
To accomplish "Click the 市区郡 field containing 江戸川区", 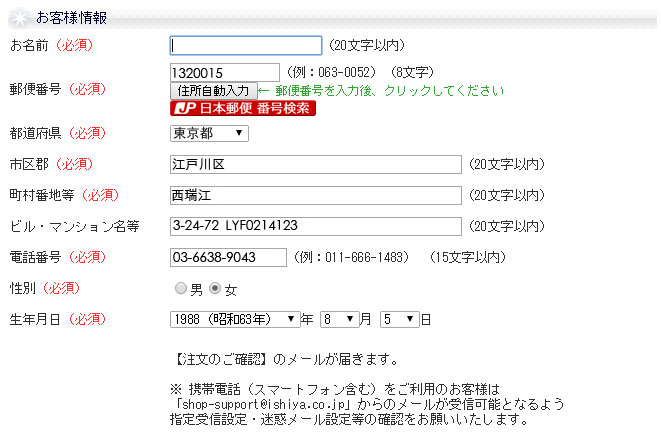I will (315, 164).
